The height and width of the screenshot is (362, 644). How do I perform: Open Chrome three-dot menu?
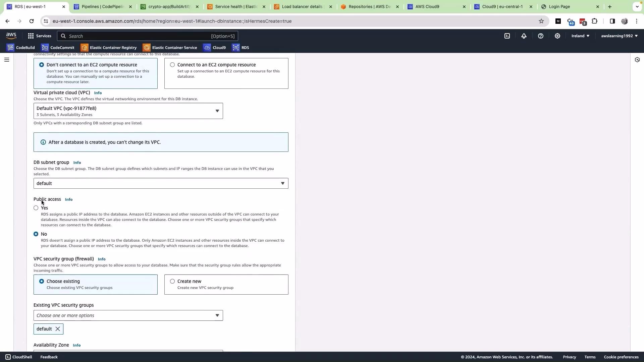pos(637,21)
